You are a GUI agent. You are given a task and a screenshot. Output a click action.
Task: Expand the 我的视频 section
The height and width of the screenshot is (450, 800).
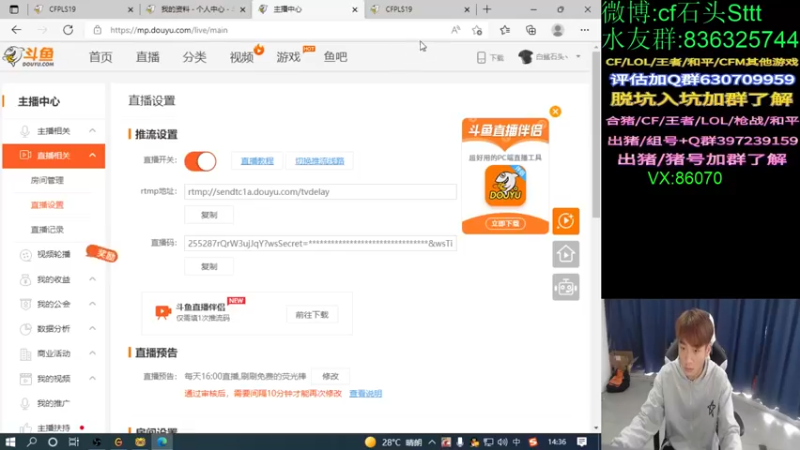point(92,378)
